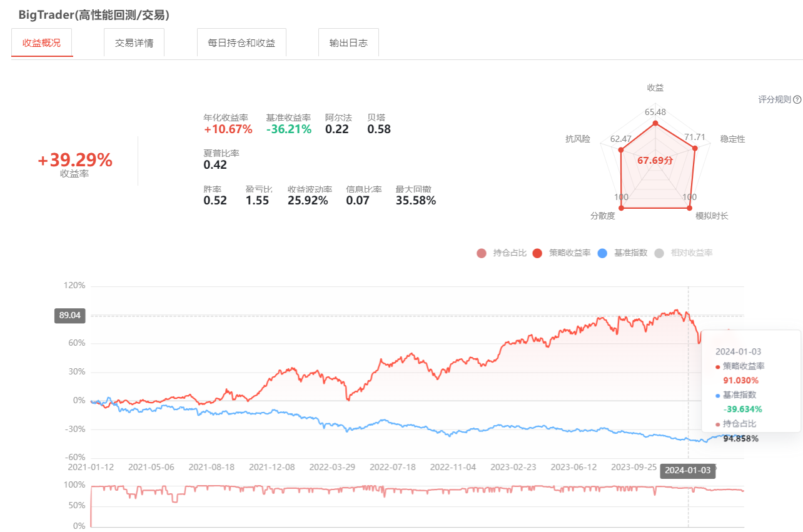This screenshot has height=532, width=803.
Task: Enable the greyed-out 相对收益率 legend series
Action: 683,253
